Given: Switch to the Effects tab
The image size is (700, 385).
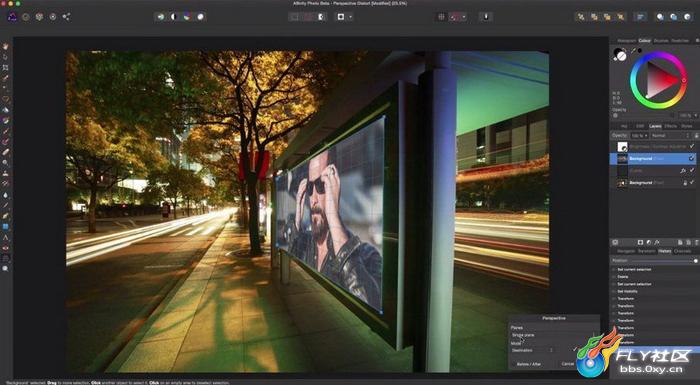Looking at the screenshot, I should tap(671, 126).
